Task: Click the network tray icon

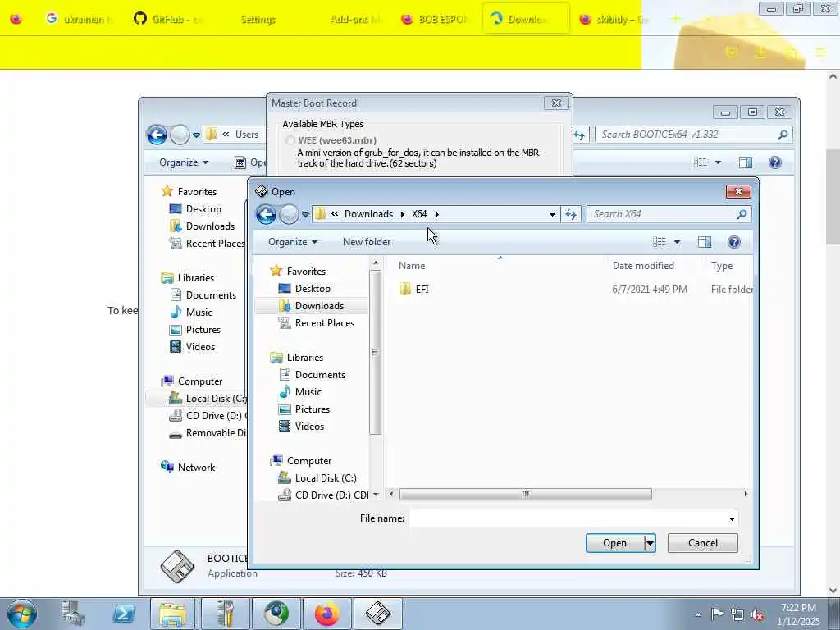Action: point(737,614)
